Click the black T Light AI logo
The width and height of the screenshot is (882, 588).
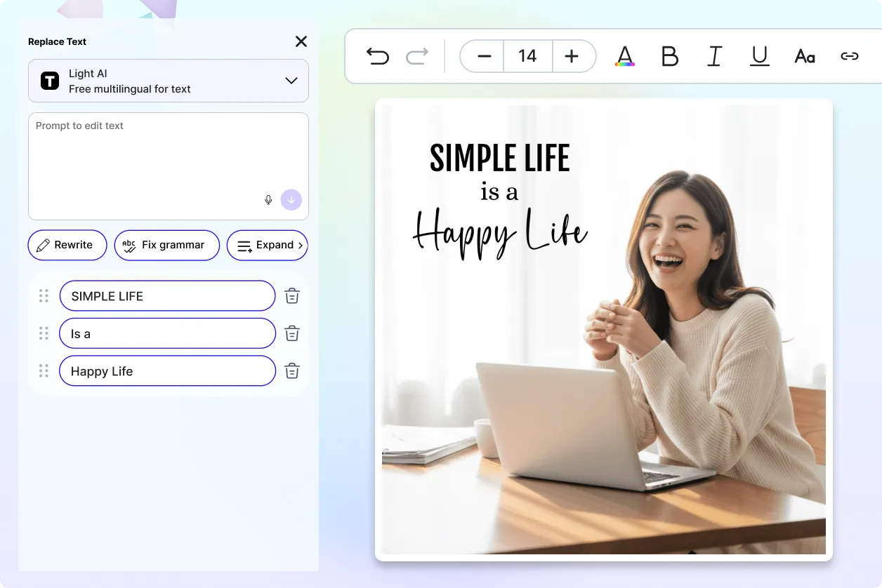tap(50, 81)
